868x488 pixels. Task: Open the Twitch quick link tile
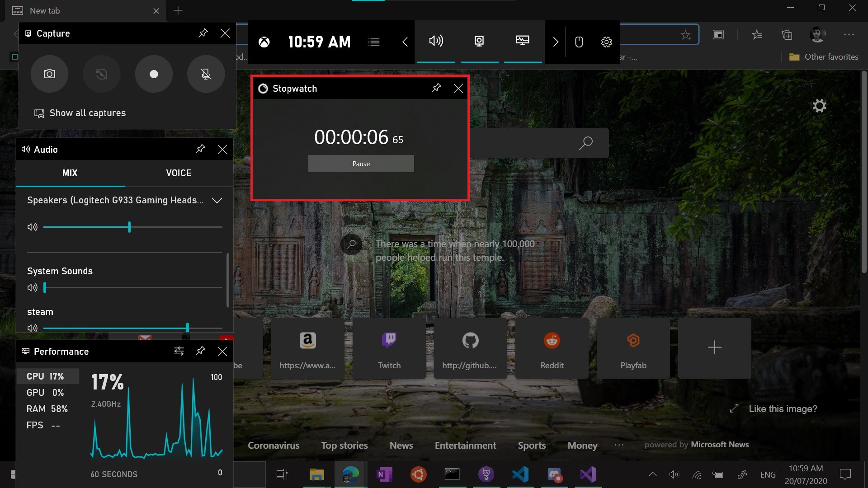[389, 348]
